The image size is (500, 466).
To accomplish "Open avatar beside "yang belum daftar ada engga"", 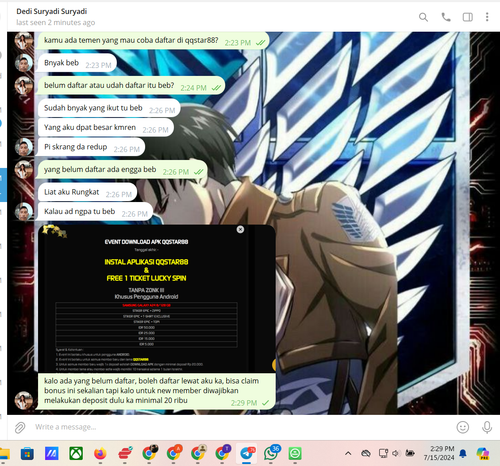I will click(24, 169).
